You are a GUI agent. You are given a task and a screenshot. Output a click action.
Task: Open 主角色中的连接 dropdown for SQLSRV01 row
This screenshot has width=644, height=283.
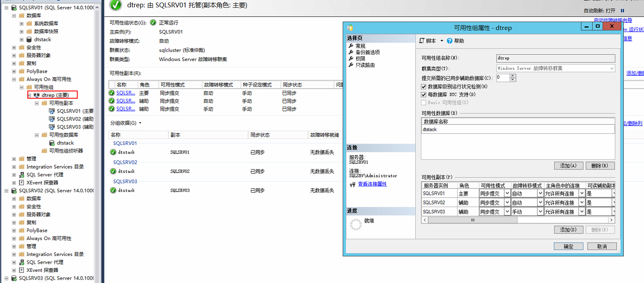[x=582, y=194]
